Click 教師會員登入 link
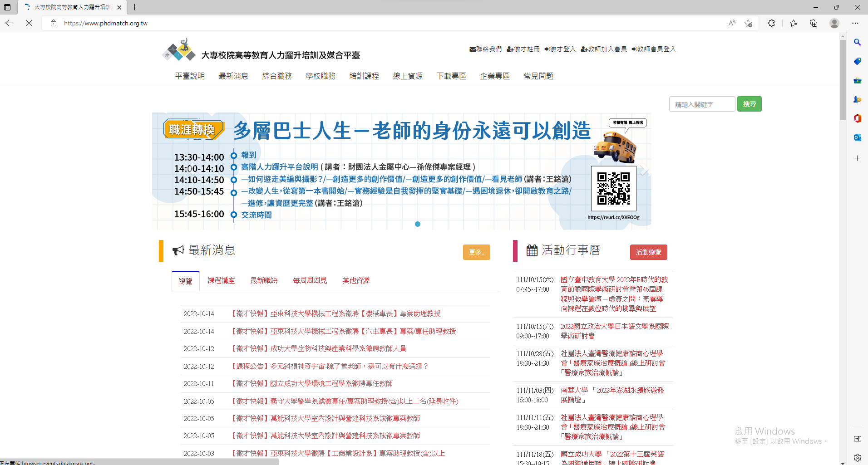This screenshot has width=868, height=465. click(x=654, y=49)
